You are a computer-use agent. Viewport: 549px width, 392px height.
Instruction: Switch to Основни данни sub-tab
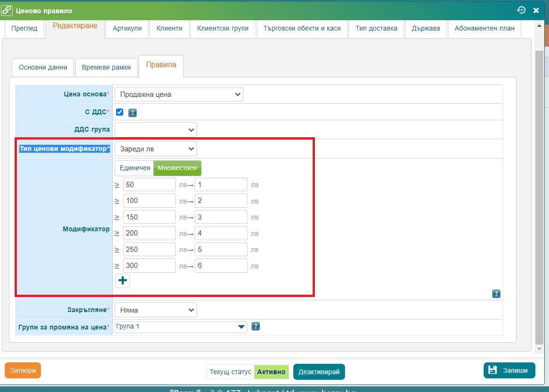(43, 67)
